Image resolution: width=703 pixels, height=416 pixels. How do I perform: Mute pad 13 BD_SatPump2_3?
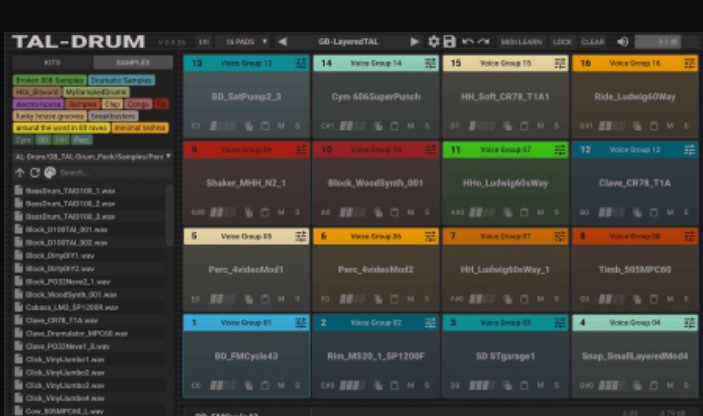click(x=281, y=126)
